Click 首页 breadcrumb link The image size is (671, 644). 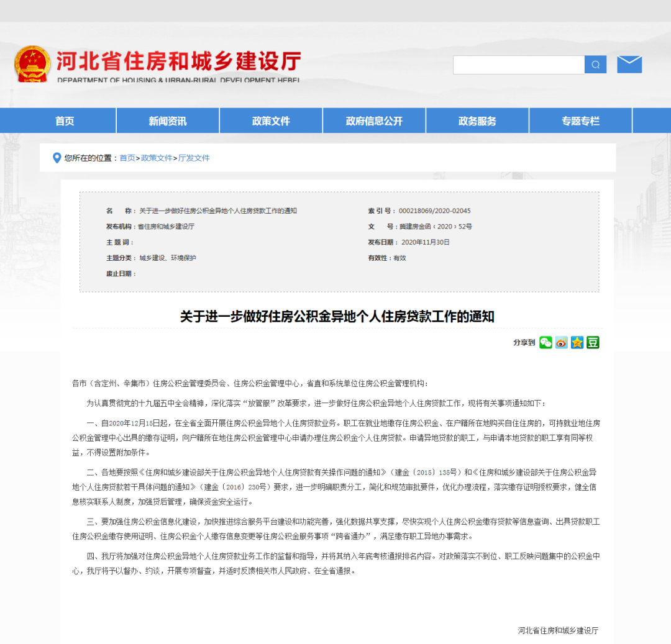coord(127,158)
